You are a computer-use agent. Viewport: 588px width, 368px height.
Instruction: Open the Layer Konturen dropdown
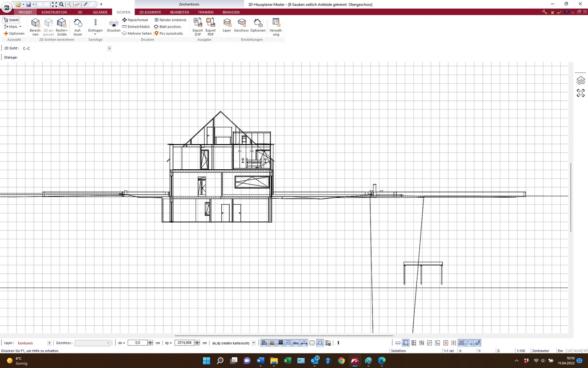(x=49, y=343)
